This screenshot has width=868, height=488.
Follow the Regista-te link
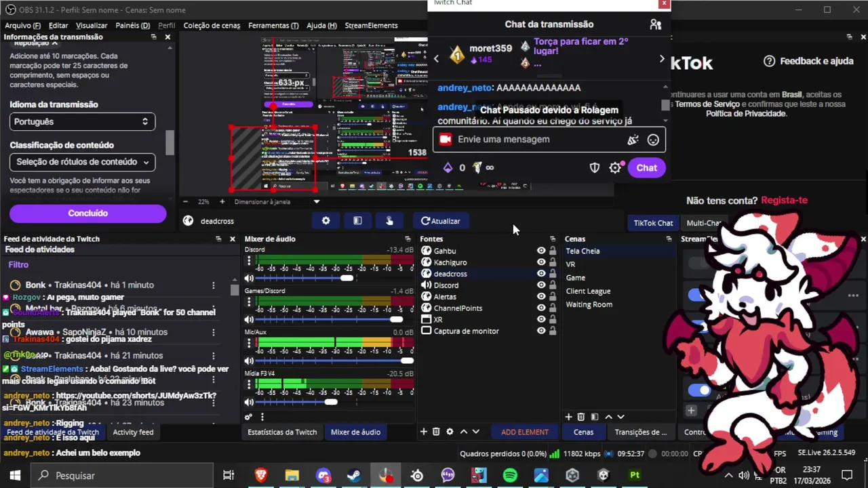[x=784, y=200]
